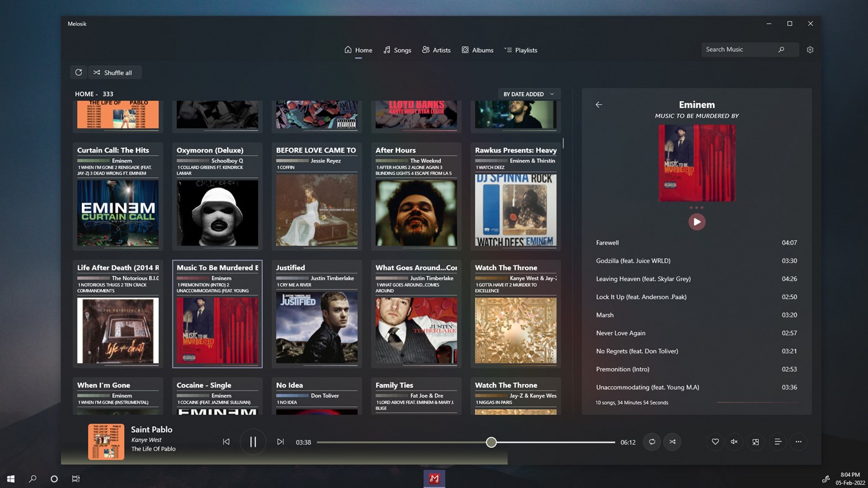Click the heart icon to favorite the track
The height and width of the screenshot is (488, 868).
[x=715, y=441]
